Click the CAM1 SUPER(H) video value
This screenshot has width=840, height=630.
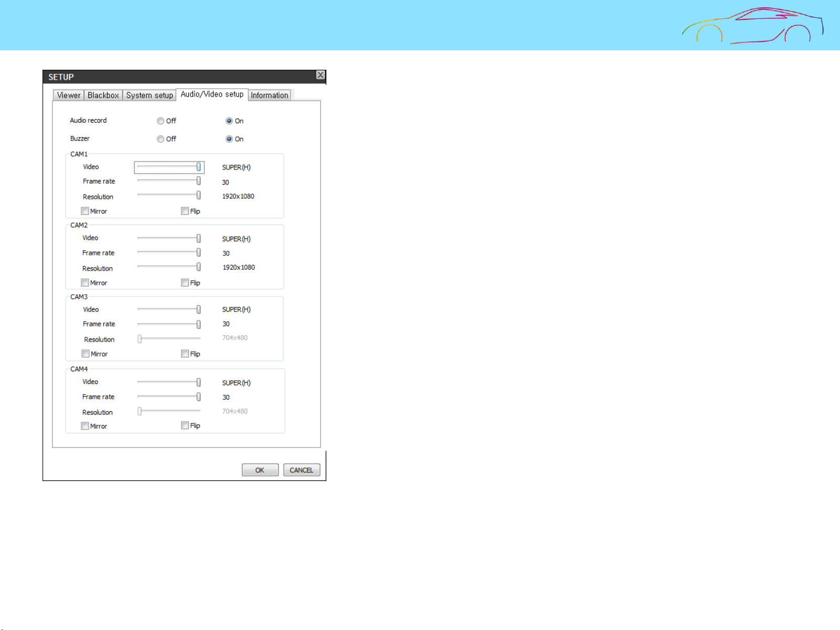click(x=236, y=167)
